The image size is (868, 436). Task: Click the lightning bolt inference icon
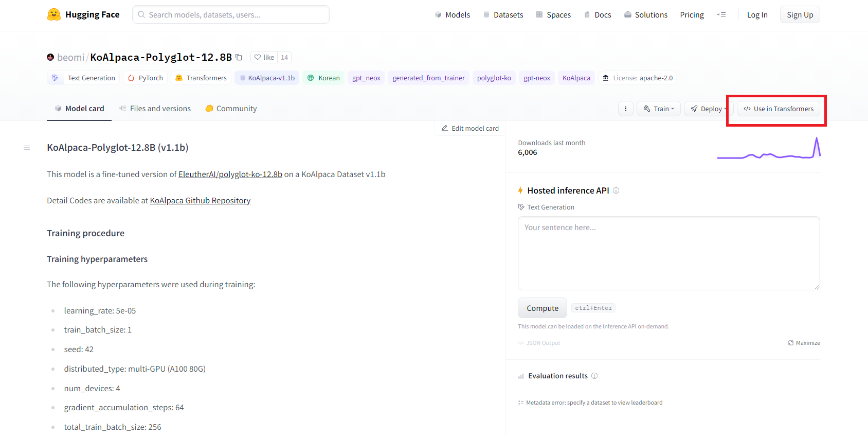(x=520, y=190)
